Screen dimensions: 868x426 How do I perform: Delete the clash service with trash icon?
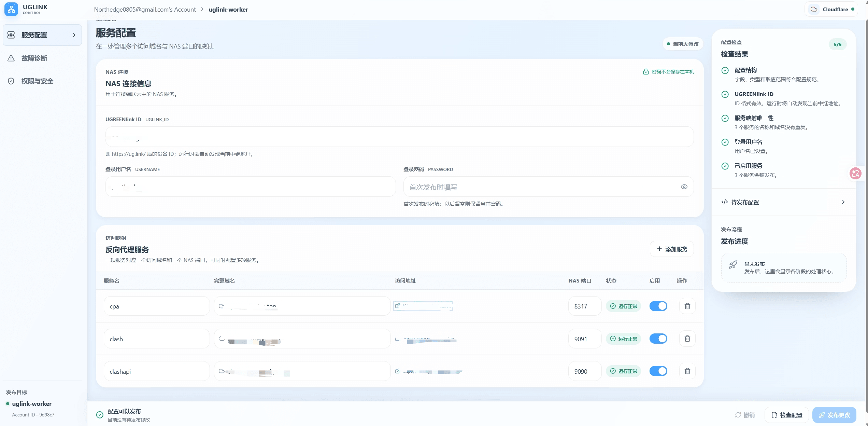(687, 339)
